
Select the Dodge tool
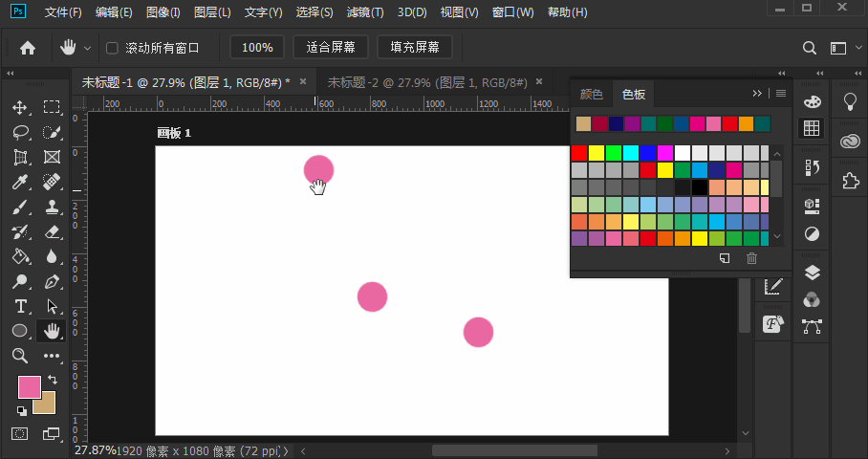pyautogui.click(x=20, y=282)
